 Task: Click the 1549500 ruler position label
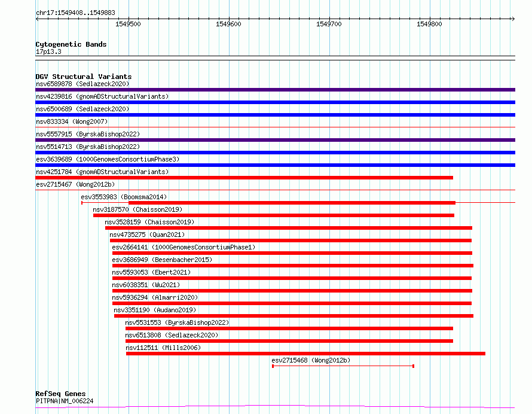coord(128,24)
